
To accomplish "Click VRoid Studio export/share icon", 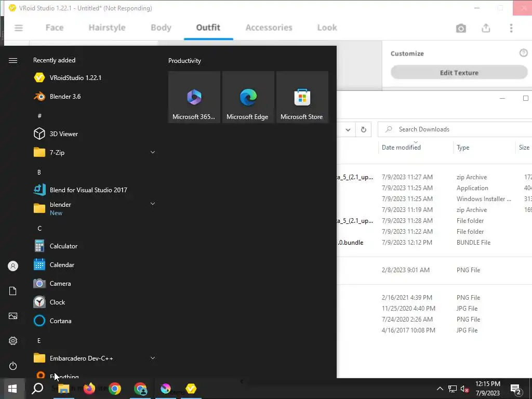I will pos(486,28).
